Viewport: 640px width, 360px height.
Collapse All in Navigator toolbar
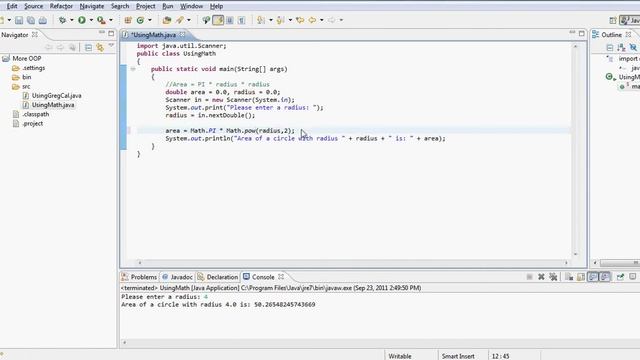click(88, 47)
